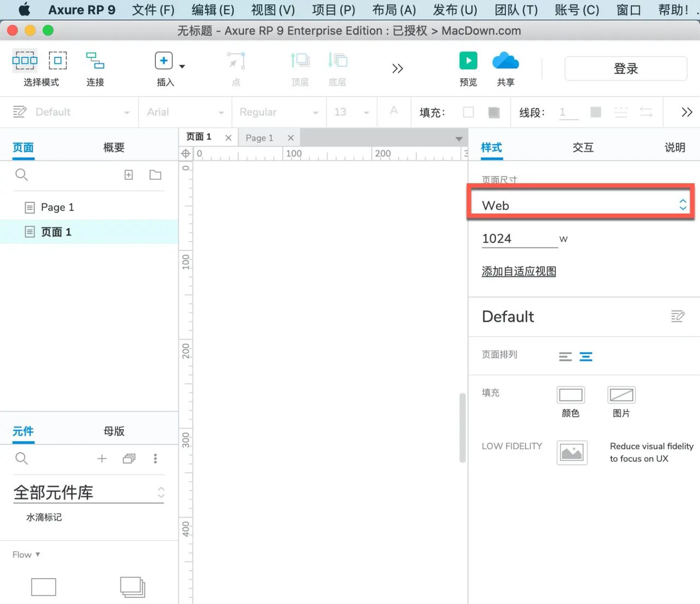Click the text color A icon
Screen dimensions: 700x604
[394, 111]
